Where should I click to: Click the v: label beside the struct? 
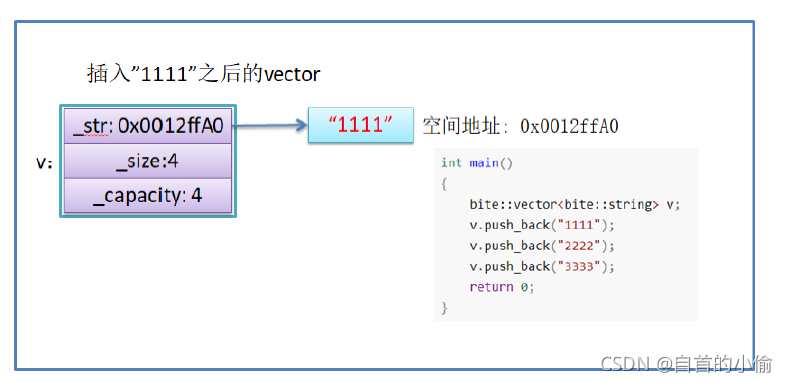[x=45, y=163]
